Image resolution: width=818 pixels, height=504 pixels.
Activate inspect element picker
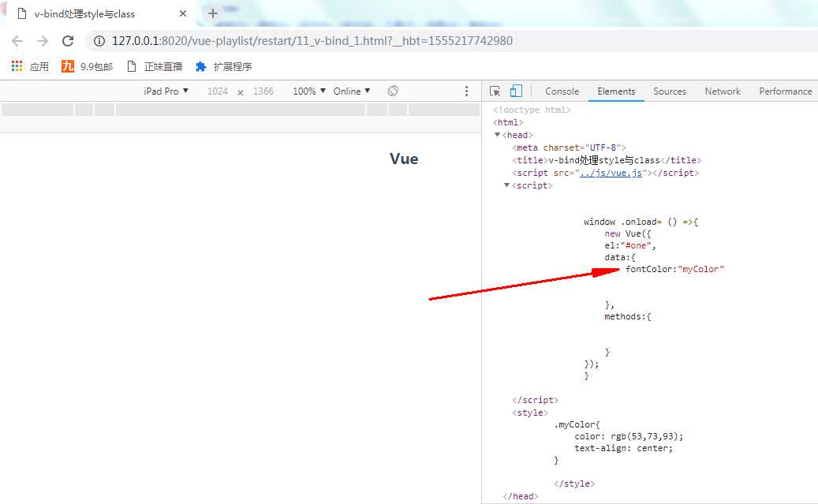pyautogui.click(x=495, y=91)
